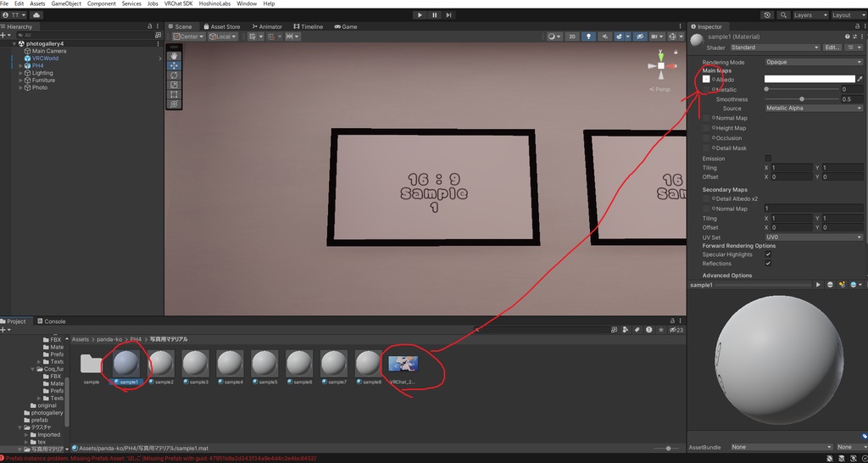
Task: Select the Rotate tool
Action: [174, 75]
